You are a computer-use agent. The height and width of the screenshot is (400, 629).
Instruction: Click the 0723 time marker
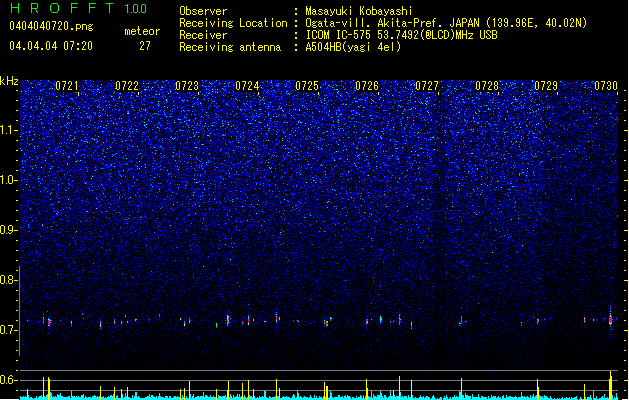pyautogui.click(x=187, y=86)
